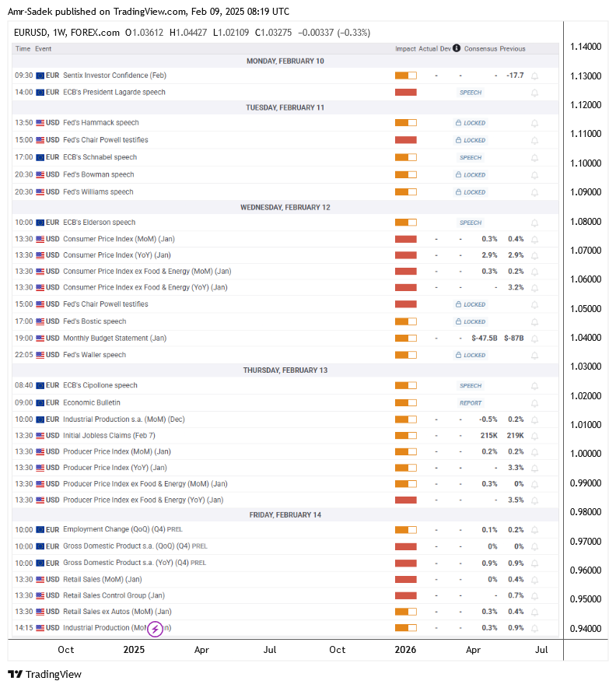This screenshot has width=616, height=688.
Task: Click USD flag on Fed's Hammack speech row
Action: (x=40, y=123)
